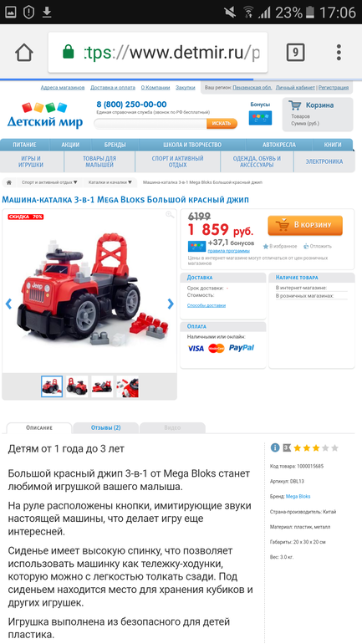This screenshot has width=362, height=644.
Task: Add to favorites with В избранное star
Action: pos(280,247)
